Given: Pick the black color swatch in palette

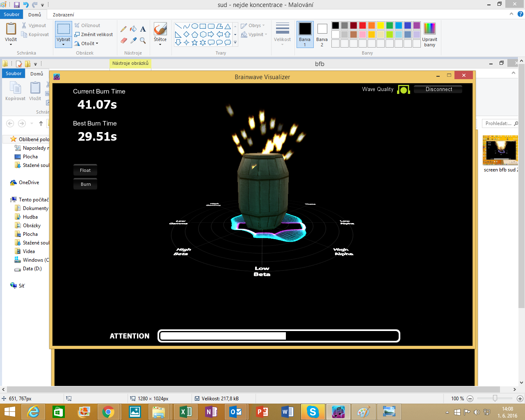Looking at the screenshot, I should pos(336,25).
